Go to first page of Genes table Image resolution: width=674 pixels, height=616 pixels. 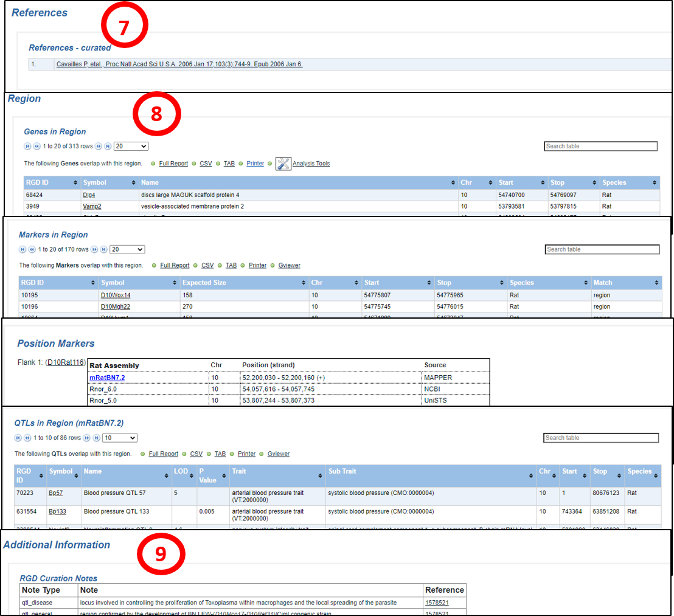pos(27,147)
